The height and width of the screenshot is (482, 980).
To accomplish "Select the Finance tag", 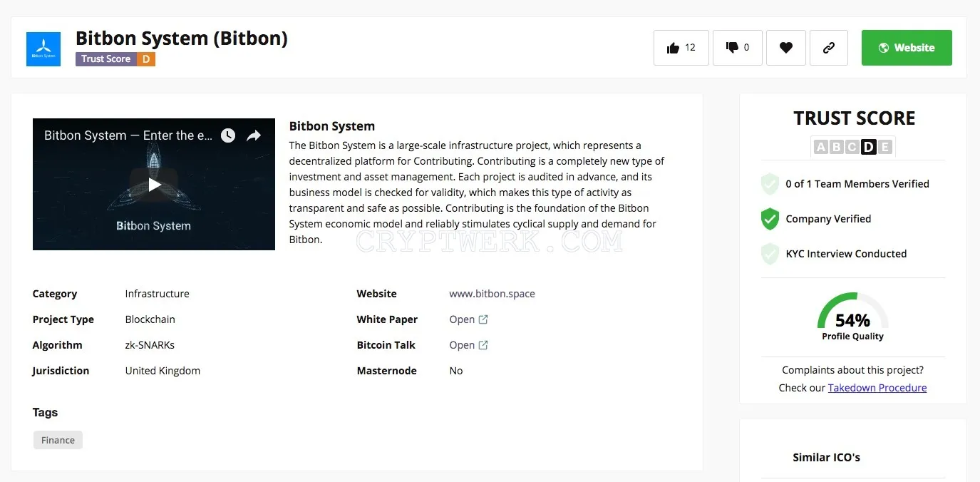I will 58,440.
